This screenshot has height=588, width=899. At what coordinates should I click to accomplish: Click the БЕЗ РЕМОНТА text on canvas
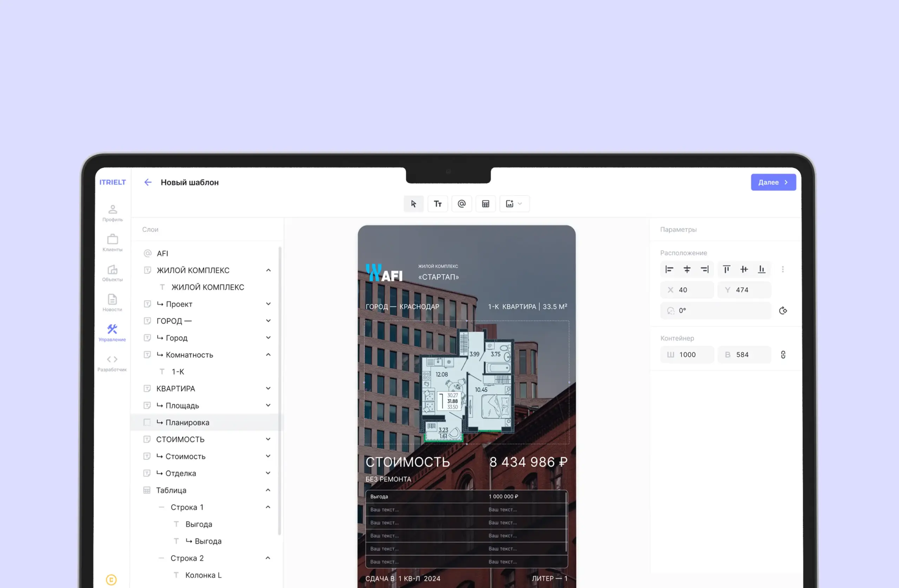pyautogui.click(x=388, y=480)
